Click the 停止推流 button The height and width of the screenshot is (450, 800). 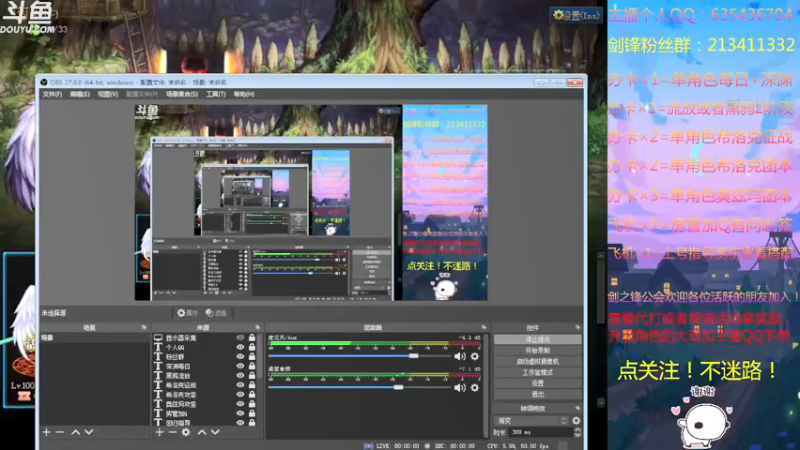pyautogui.click(x=537, y=339)
